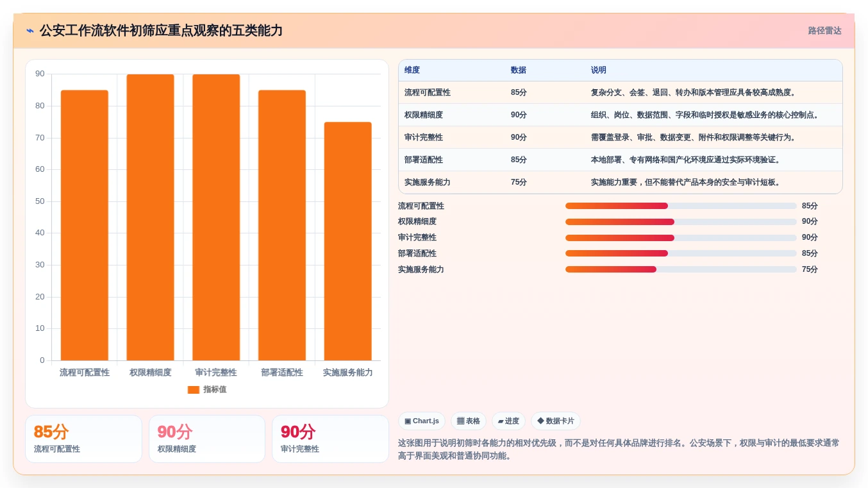Click the y-axis value 90

coord(40,74)
